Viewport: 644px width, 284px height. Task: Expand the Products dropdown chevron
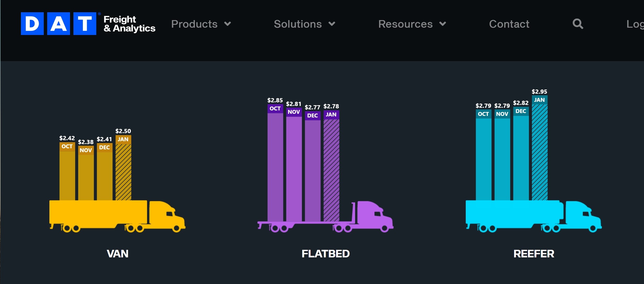(228, 24)
